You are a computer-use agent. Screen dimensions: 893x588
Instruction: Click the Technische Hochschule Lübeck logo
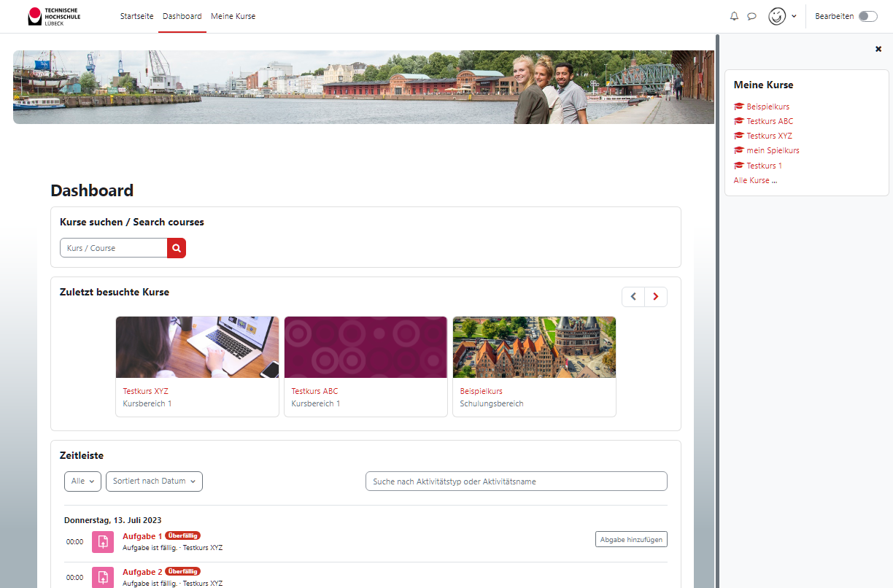click(54, 16)
